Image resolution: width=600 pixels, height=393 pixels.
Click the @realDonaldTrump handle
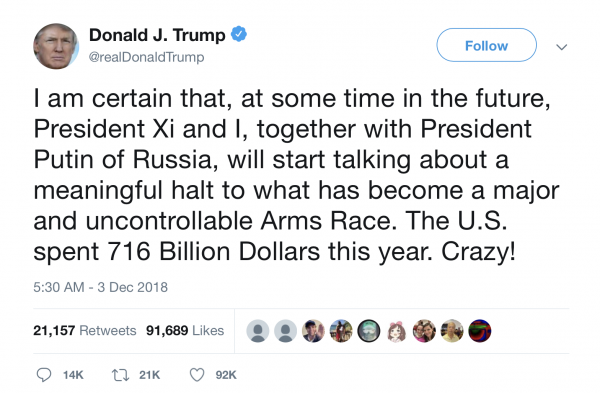click(x=147, y=57)
